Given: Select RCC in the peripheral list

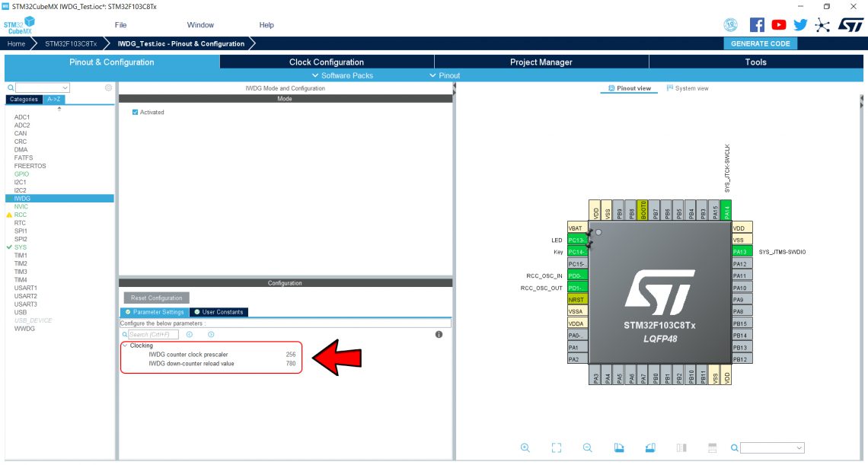Looking at the screenshot, I should [21, 215].
